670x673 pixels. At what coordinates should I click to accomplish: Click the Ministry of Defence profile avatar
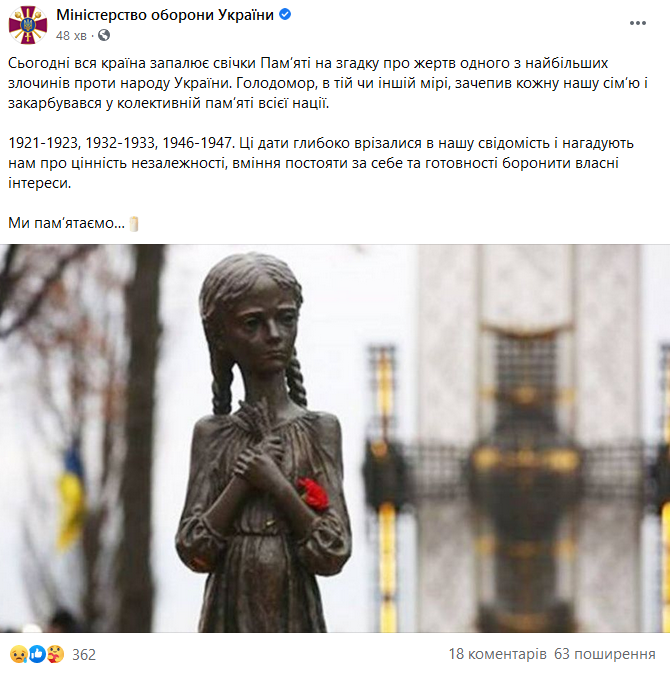pos(28,25)
